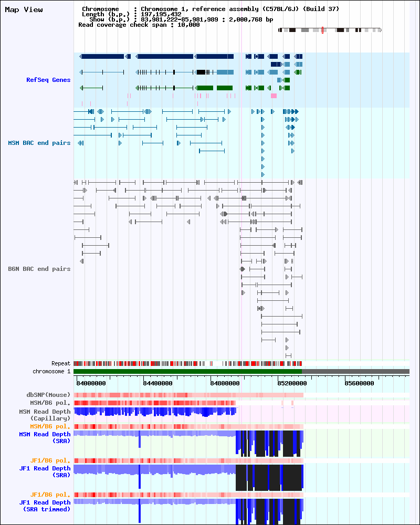Click the chromosome 1 track label
Screen dimensions: 420x525
(x=51, y=371)
